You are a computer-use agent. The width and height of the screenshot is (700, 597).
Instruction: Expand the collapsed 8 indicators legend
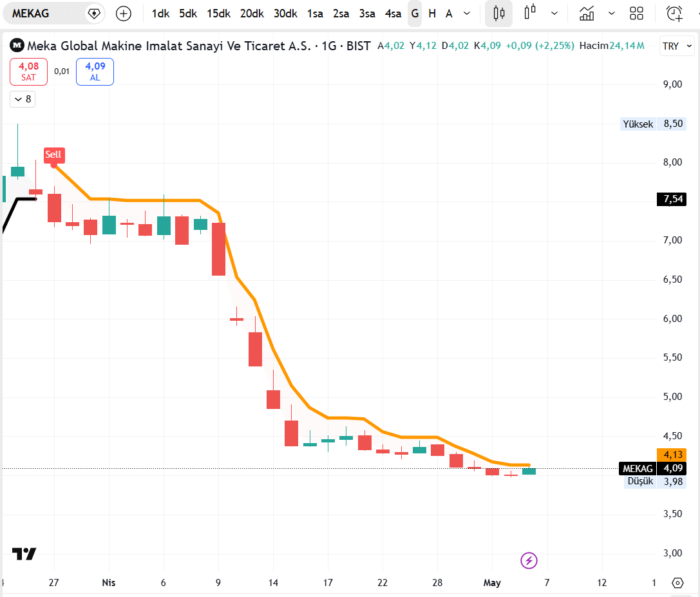(23, 99)
